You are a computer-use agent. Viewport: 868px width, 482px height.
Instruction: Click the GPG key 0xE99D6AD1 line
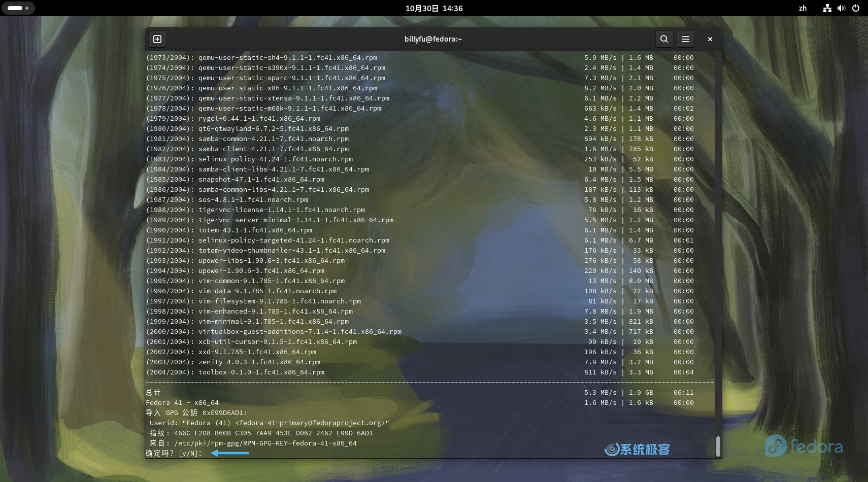pyautogui.click(x=196, y=412)
